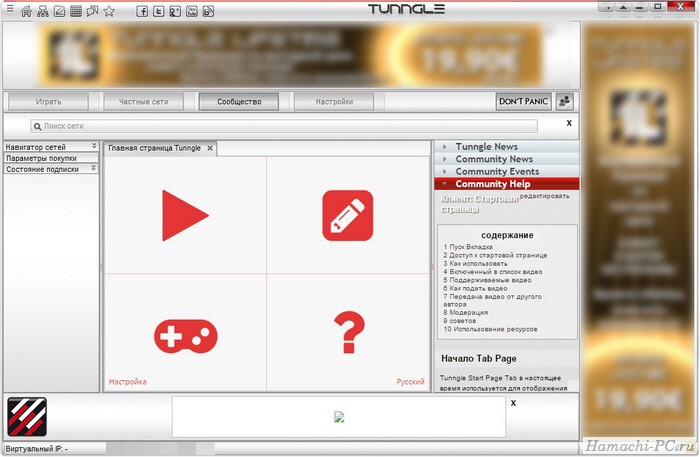Click the red question mark icon

click(349, 332)
